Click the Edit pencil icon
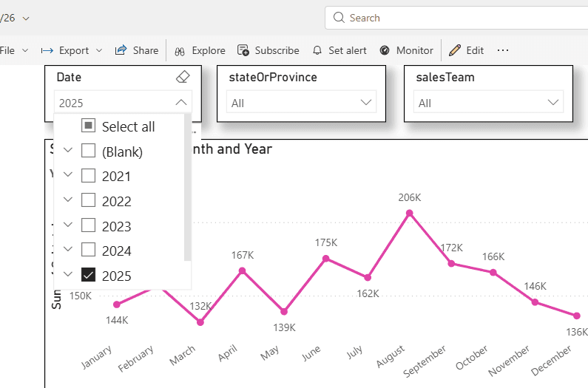 [x=455, y=50]
